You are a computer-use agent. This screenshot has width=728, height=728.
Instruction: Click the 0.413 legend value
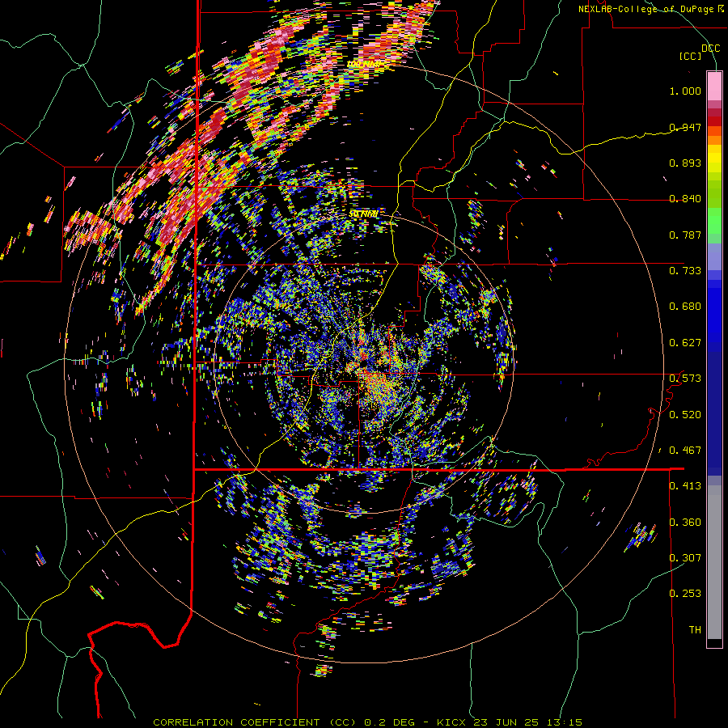coord(685,486)
